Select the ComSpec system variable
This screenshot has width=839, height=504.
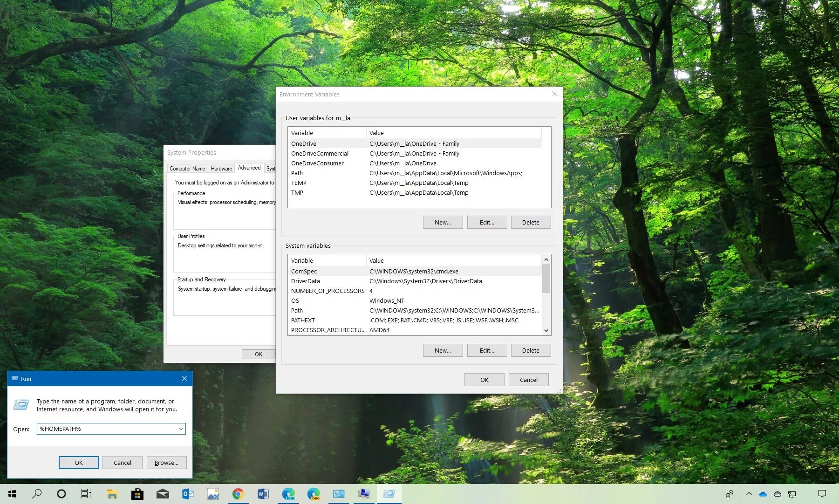[415, 272]
